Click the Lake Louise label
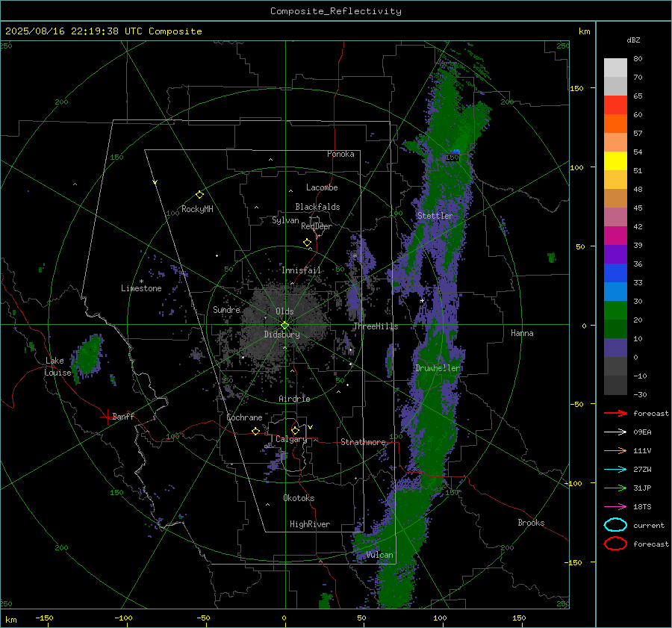 point(57,367)
